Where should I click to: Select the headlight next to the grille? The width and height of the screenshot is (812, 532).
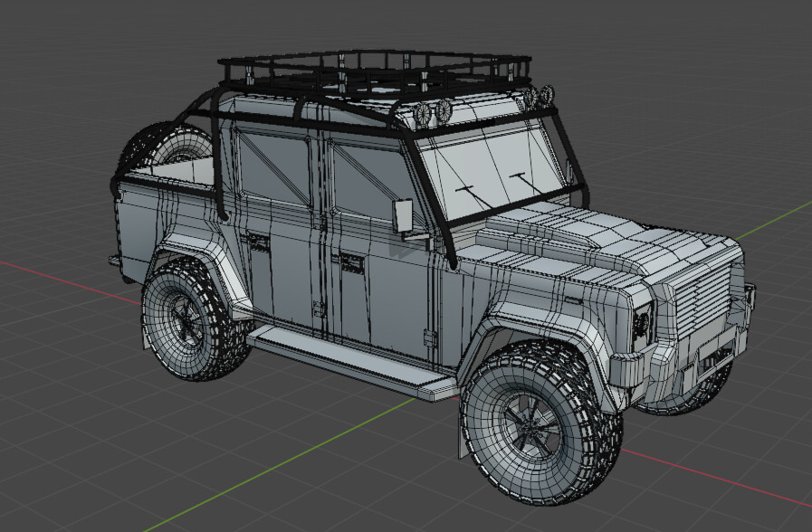(x=642, y=325)
